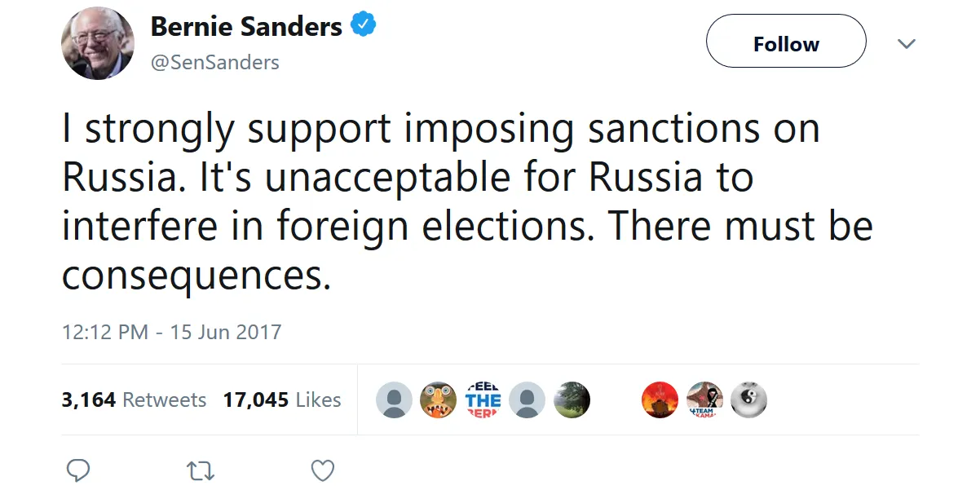Open the 12:12 PM - 15 Jun 2017 timestamp
The image size is (980, 490).
pyautogui.click(x=172, y=332)
